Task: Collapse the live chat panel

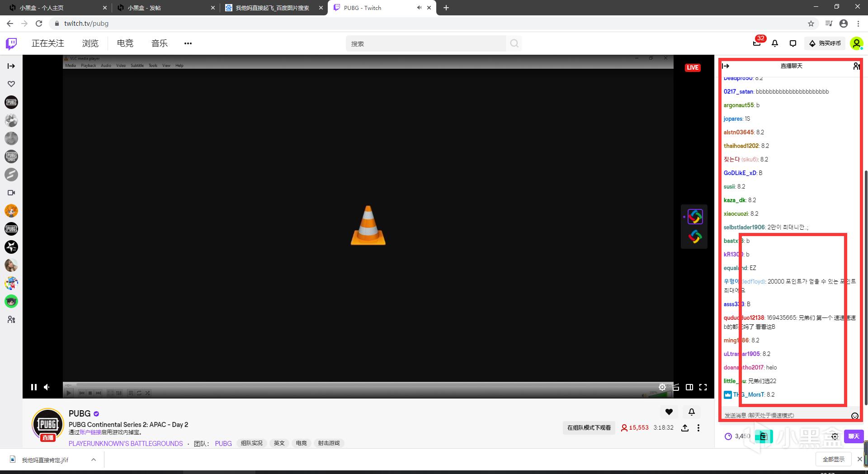Action: 726,66
